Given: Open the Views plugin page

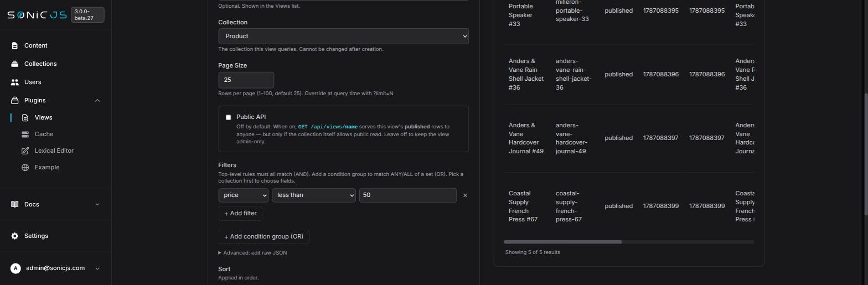Looking at the screenshot, I should (x=43, y=117).
